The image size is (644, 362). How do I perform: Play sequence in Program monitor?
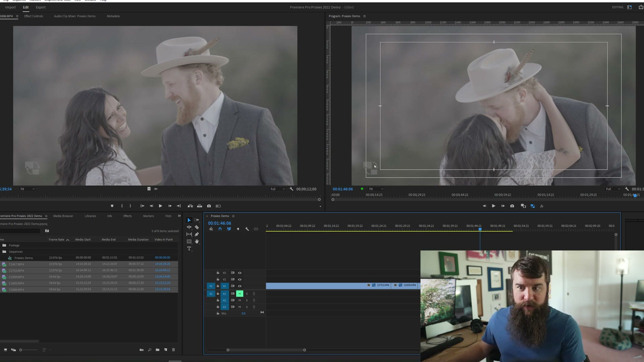pos(493,206)
